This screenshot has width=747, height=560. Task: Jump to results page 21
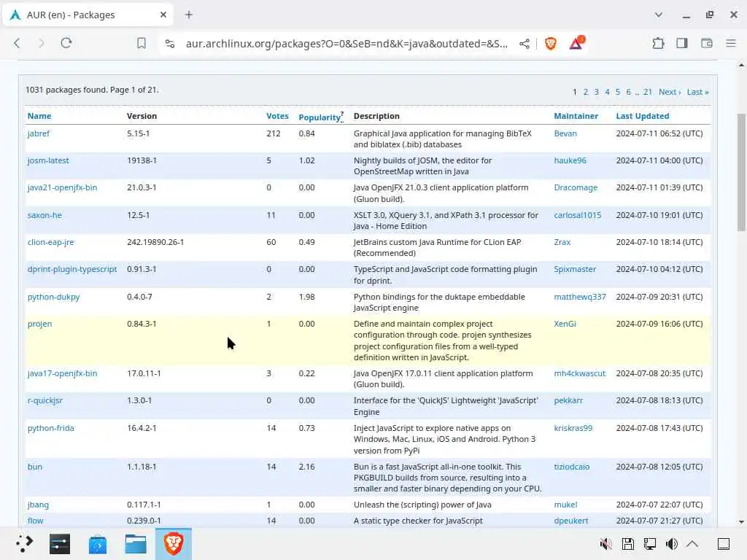(648, 92)
